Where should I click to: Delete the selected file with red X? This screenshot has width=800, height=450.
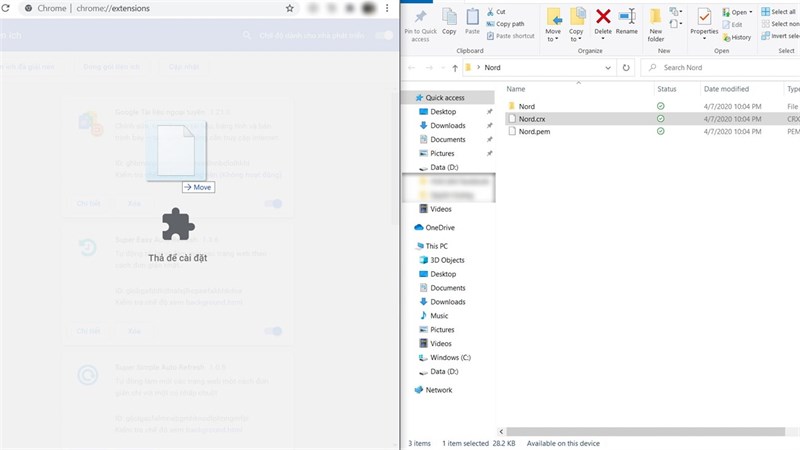coord(603,23)
